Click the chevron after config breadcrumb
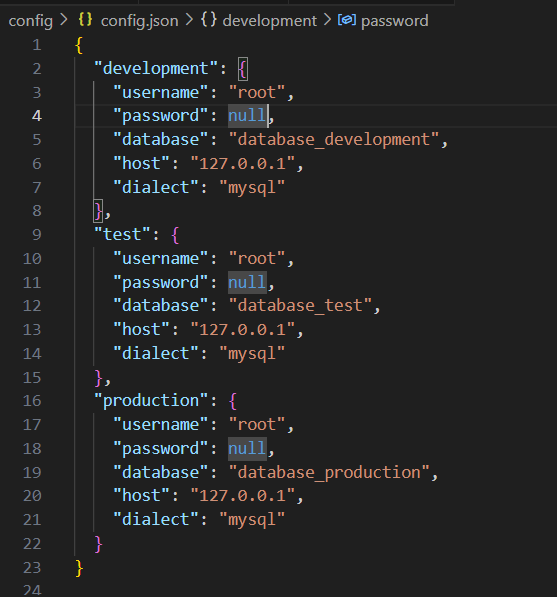The image size is (557, 597). tap(64, 20)
